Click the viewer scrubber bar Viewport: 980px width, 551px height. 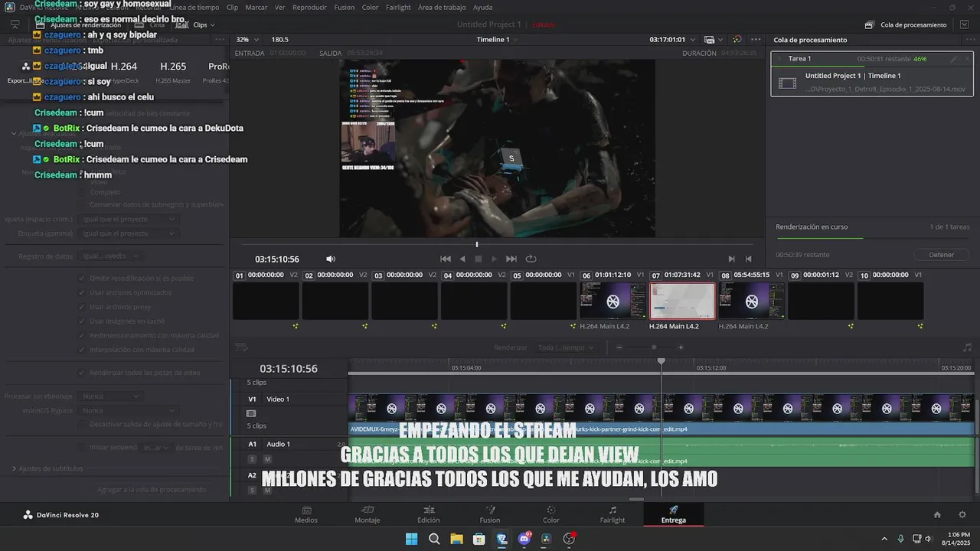(x=497, y=244)
